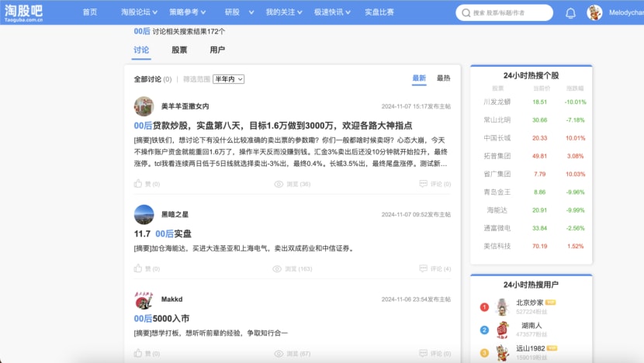Image resolution: width=644 pixels, height=363 pixels.
Task: Open username 黑暗之星
Action: (175, 214)
